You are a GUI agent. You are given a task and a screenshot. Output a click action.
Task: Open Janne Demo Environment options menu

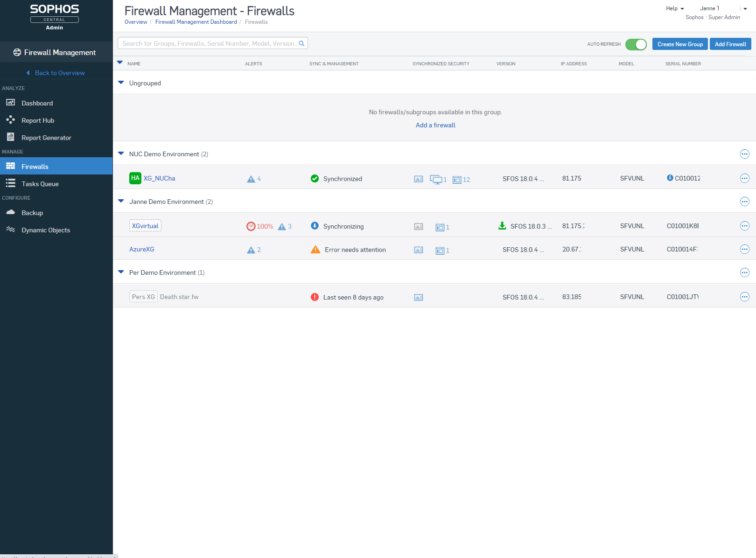point(745,202)
